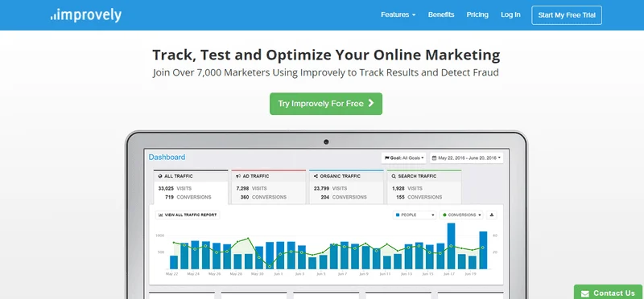Open the People metric dropdown
This screenshot has height=299, width=644.
415,215
